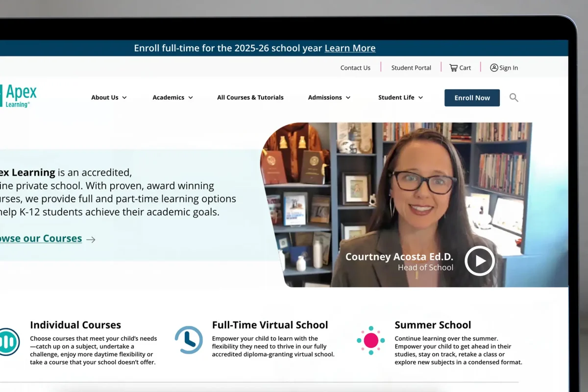The image size is (588, 392).
Task: Click the Apex Learning logo
Action: point(19,96)
